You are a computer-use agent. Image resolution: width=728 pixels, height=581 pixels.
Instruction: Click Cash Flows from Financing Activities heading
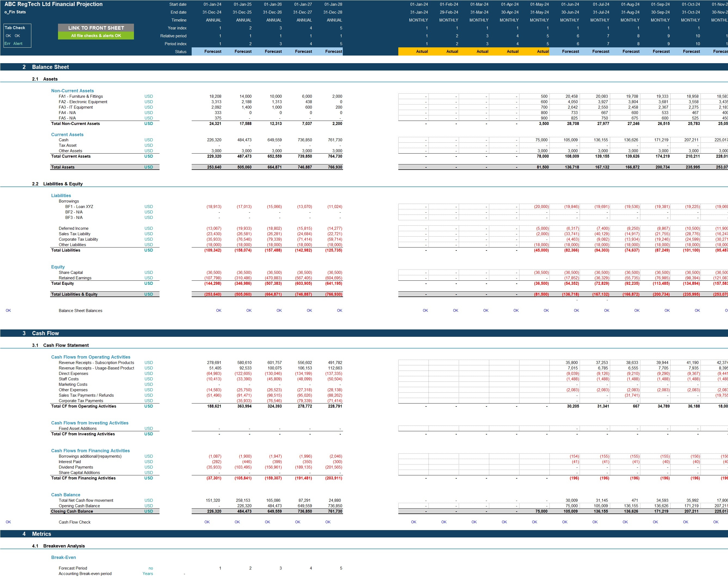coord(90,451)
